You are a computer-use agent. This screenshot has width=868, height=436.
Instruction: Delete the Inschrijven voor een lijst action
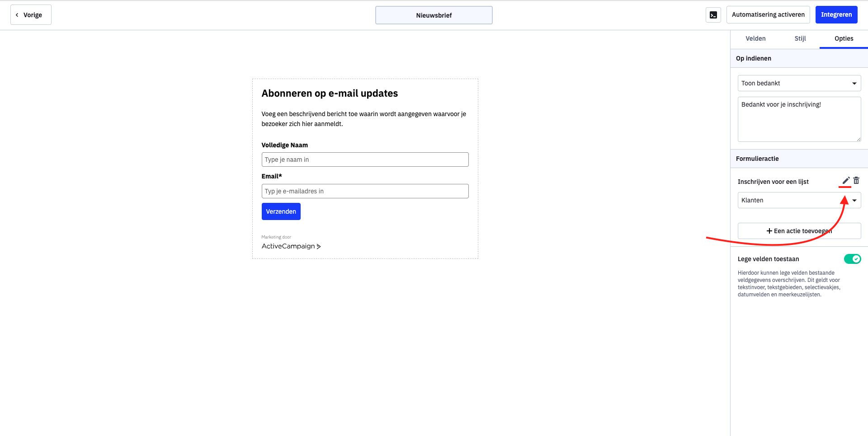coord(856,181)
